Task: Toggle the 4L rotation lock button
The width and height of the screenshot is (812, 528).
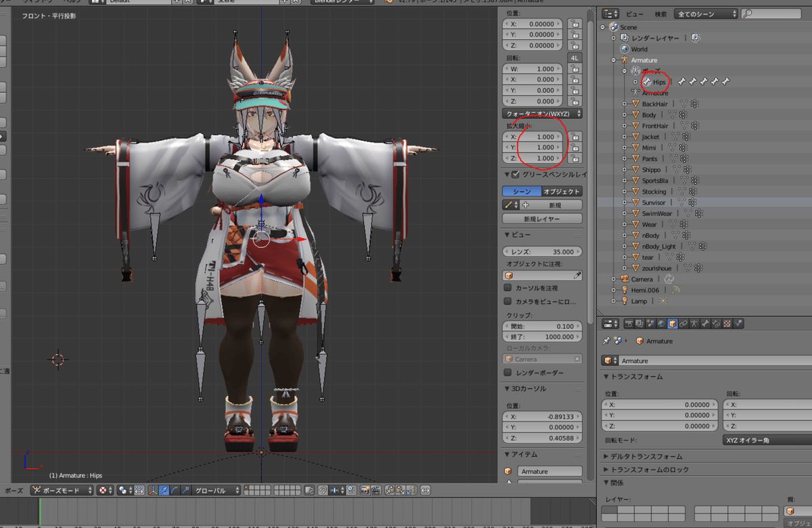Action: pyautogui.click(x=575, y=58)
